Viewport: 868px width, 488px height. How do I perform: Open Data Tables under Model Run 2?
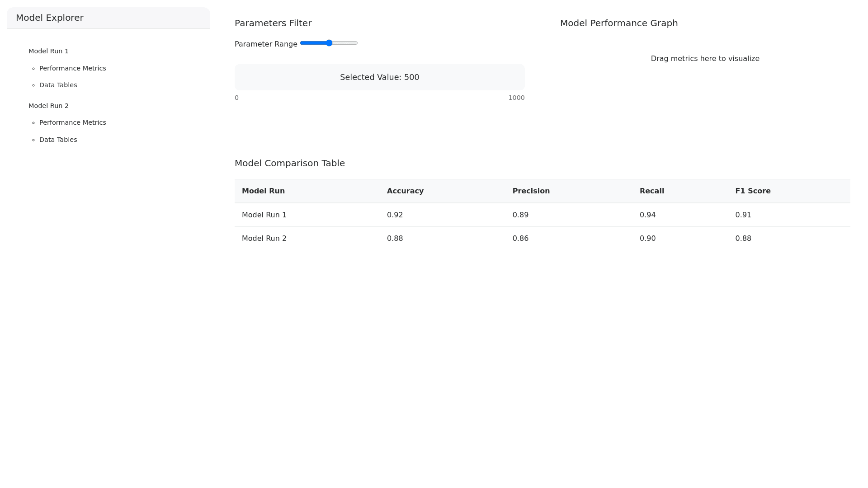coord(58,140)
